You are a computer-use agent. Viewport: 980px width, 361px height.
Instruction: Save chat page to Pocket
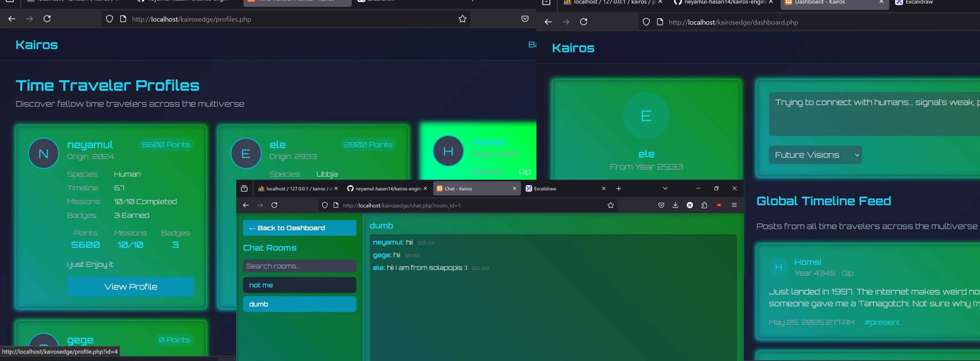tap(661, 205)
